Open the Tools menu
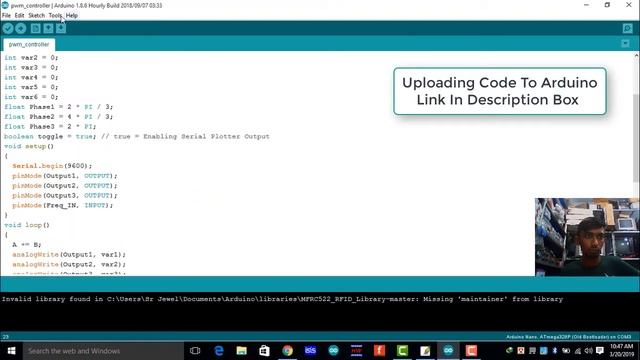Image resolution: width=640 pixels, height=360 pixels. pyautogui.click(x=55, y=16)
